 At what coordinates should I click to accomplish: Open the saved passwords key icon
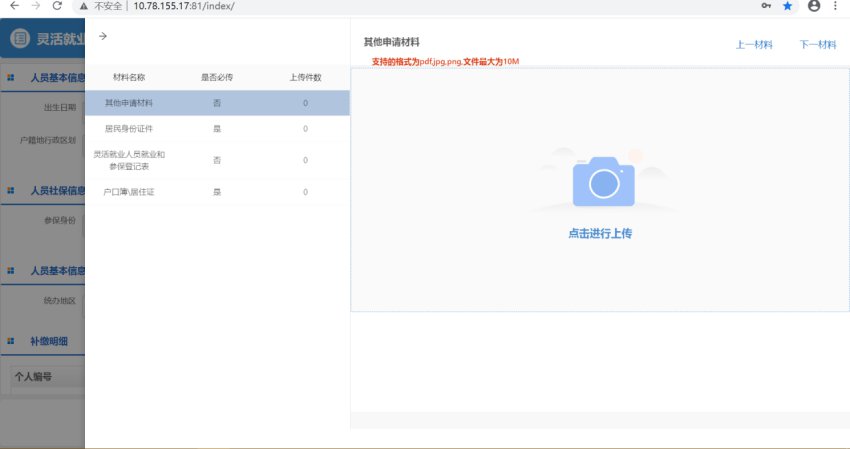tap(765, 6)
